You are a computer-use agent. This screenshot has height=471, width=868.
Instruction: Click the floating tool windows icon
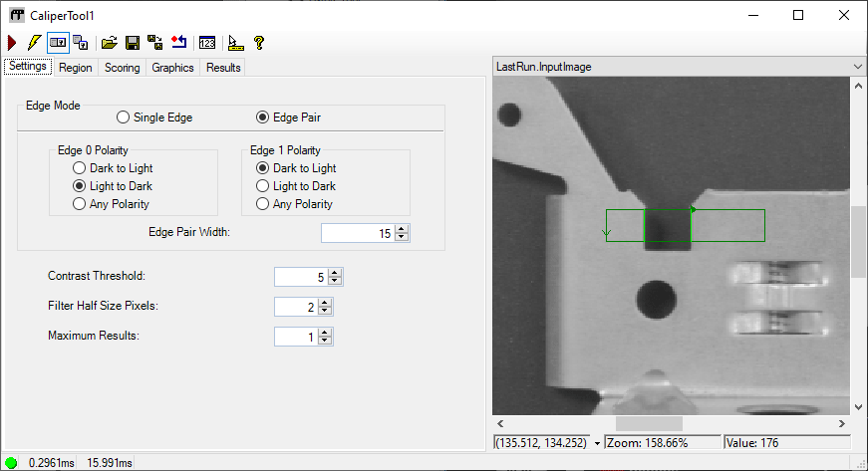point(81,43)
